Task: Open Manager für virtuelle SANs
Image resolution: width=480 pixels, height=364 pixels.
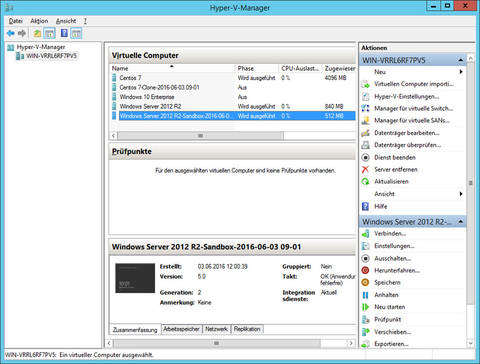Action: [x=412, y=120]
